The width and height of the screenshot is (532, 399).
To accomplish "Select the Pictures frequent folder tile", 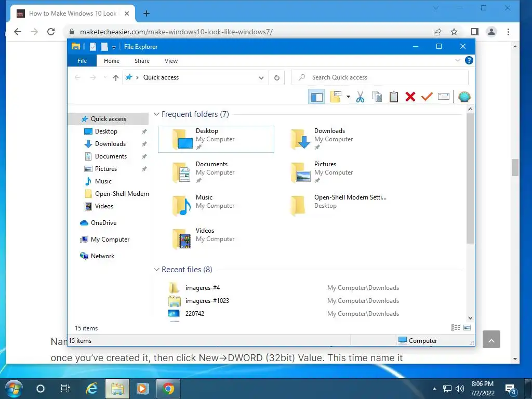I will pos(334,172).
